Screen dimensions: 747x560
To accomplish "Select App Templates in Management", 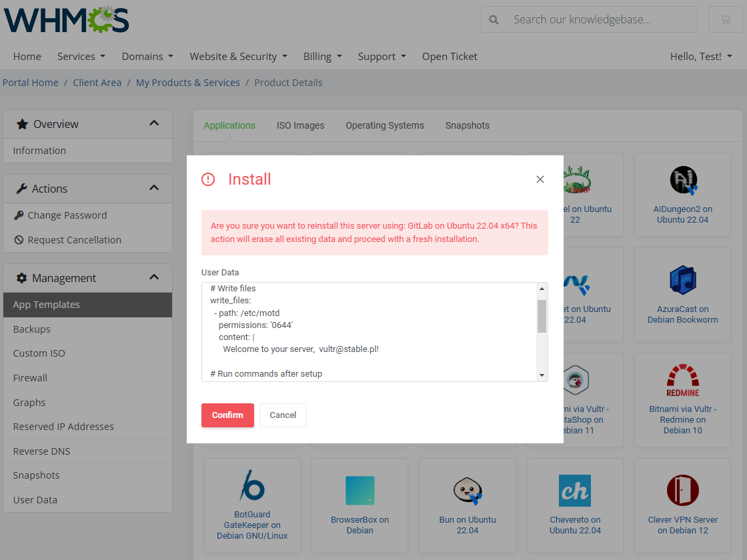I will pos(87,305).
